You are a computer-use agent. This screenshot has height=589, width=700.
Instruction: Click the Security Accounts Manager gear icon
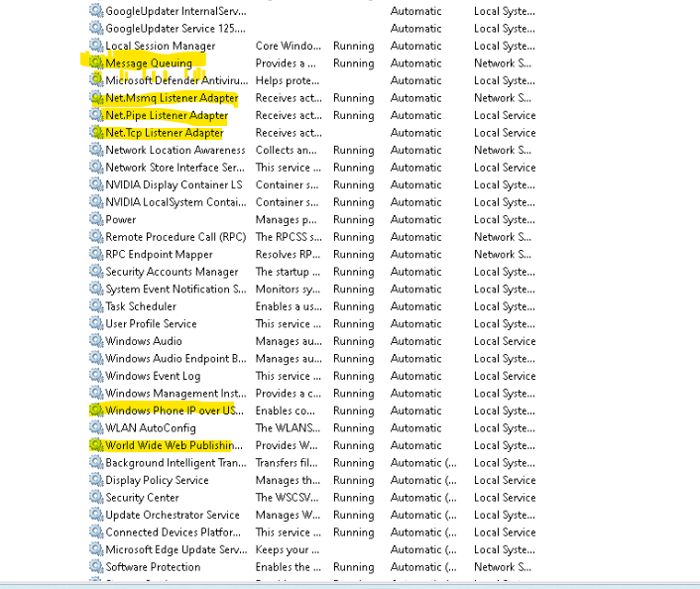(96, 271)
